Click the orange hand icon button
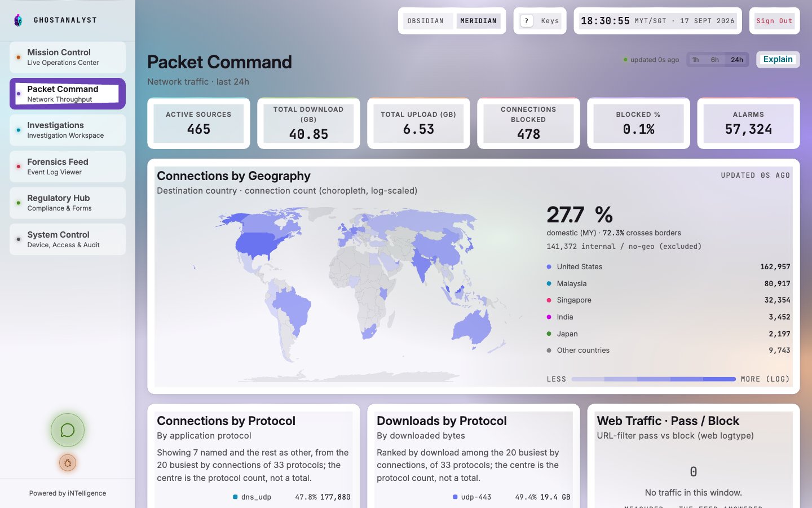812x508 pixels. (x=68, y=463)
